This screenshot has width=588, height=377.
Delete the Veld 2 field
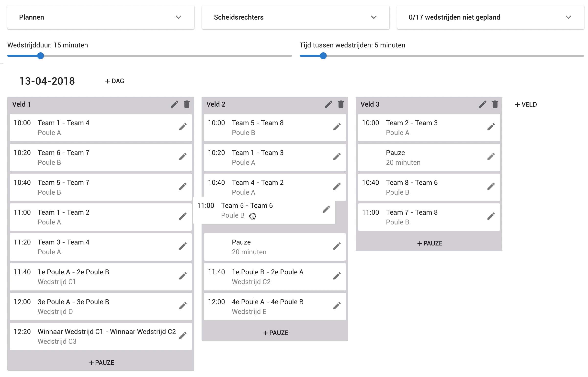(x=341, y=104)
